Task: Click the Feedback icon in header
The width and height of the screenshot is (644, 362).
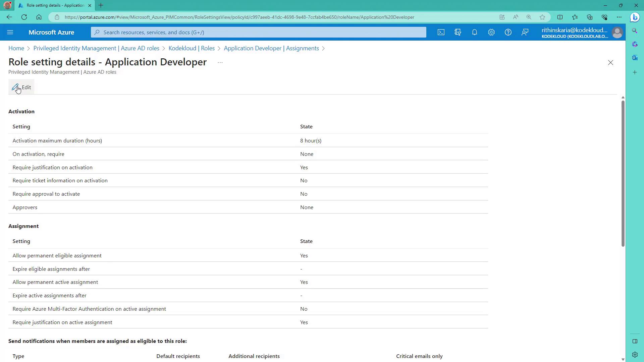Action: 525,32
